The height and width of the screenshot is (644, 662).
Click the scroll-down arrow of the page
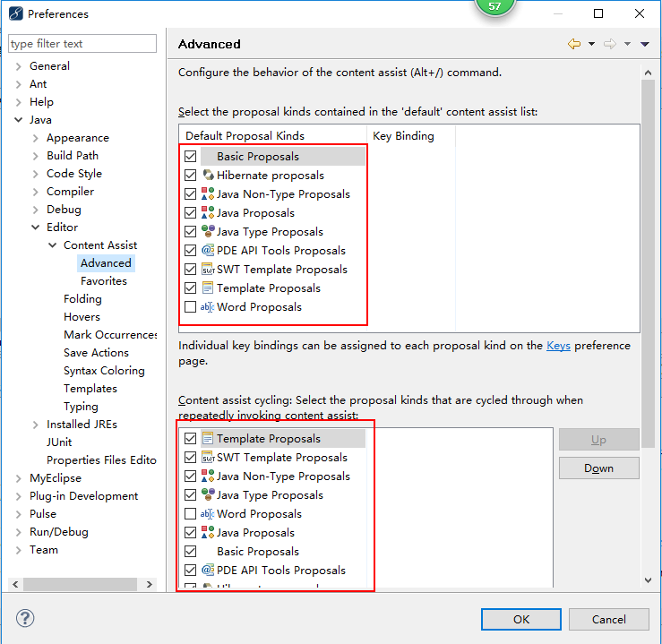coord(648,580)
